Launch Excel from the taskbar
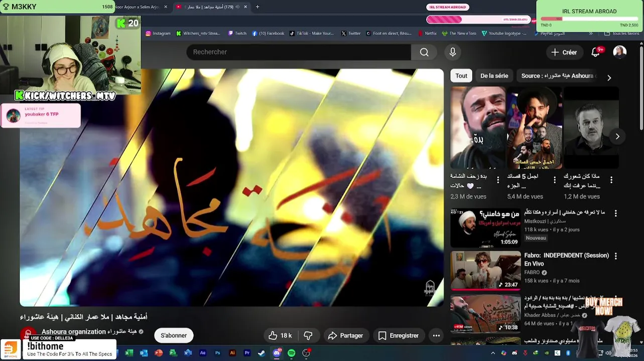Viewport: 644px width, 361px height. [x=128, y=353]
